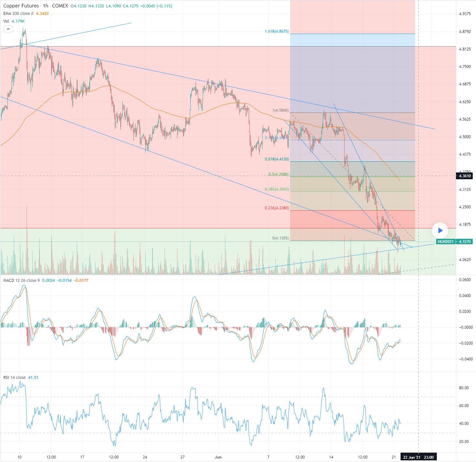Click the Jun month label on time axis
Viewport: 476px width, 462px height.
pyautogui.click(x=218, y=457)
